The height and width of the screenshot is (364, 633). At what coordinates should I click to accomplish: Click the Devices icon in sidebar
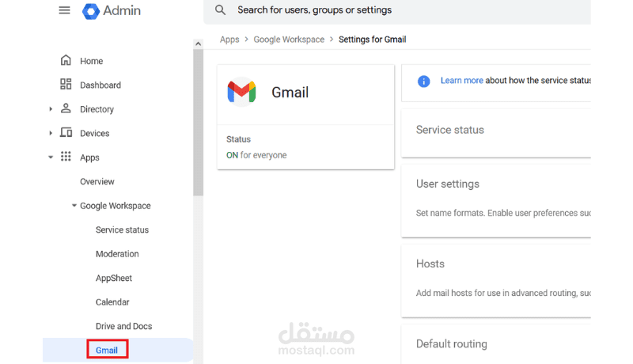[x=66, y=133]
